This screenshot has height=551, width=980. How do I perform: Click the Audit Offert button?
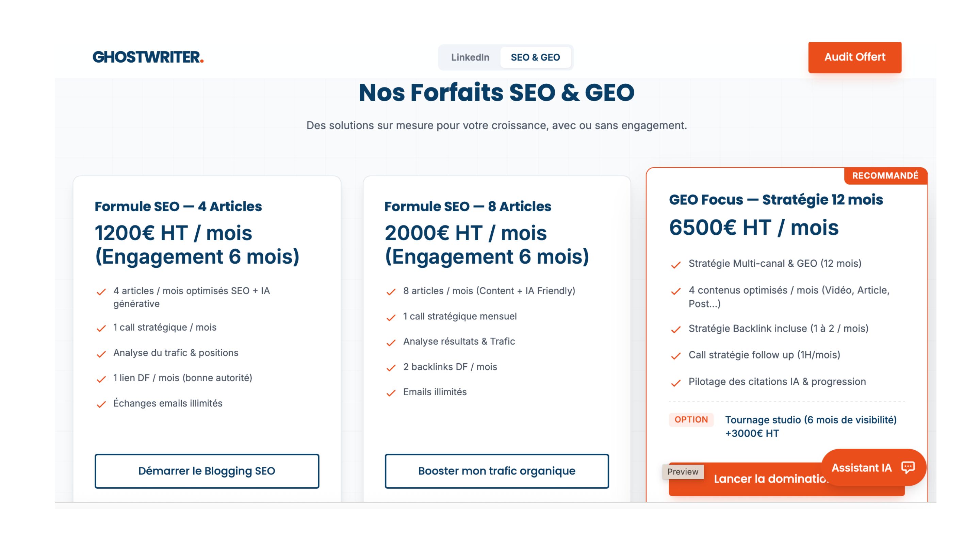click(x=854, y=57)
